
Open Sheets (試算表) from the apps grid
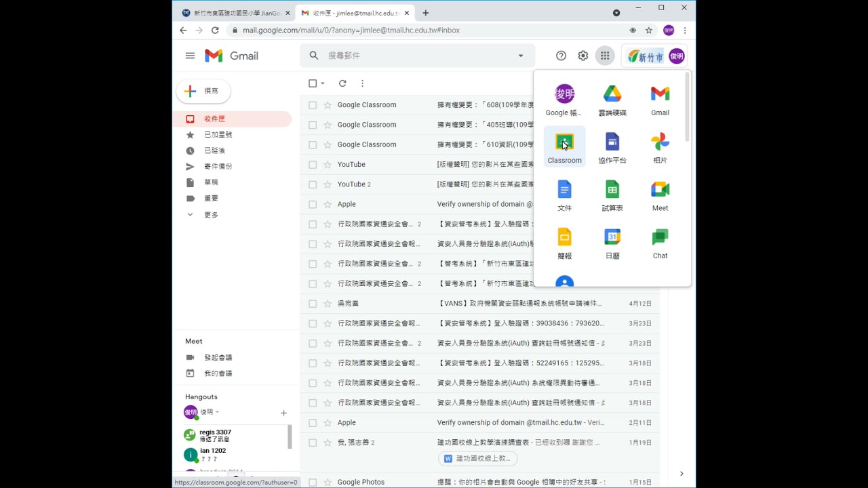pyautogui.click(x=612, y=196)
